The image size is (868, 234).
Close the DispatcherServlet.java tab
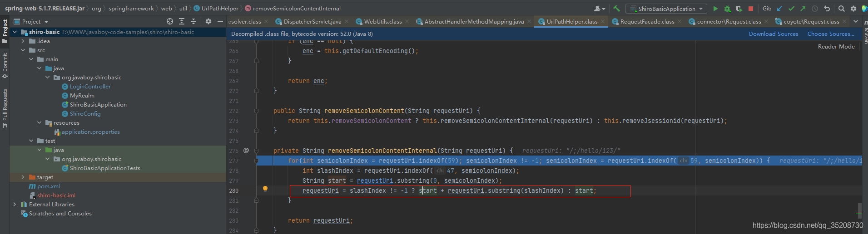pos(347,21)
